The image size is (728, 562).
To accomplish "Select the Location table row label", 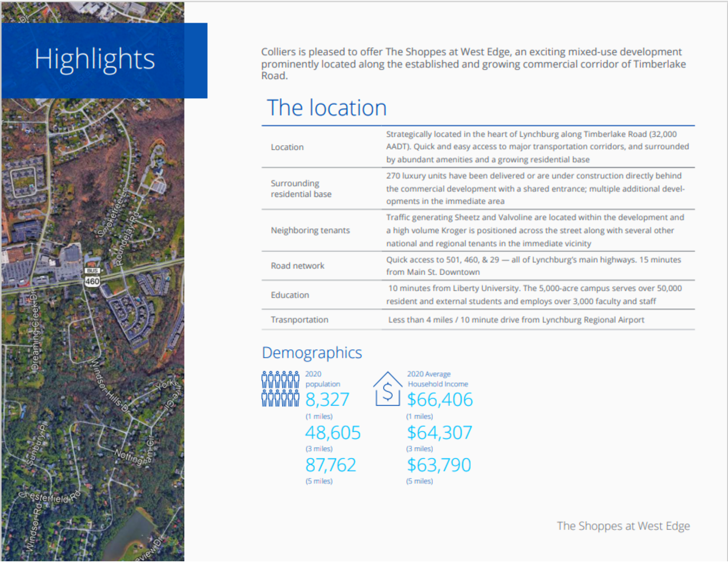I will [287, 147].
